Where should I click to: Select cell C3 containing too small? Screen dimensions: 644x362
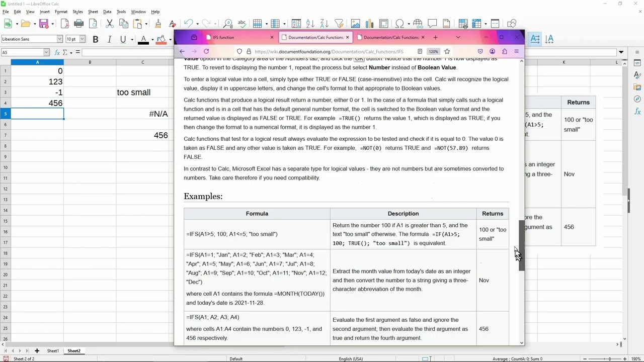(x=142, y=93)
